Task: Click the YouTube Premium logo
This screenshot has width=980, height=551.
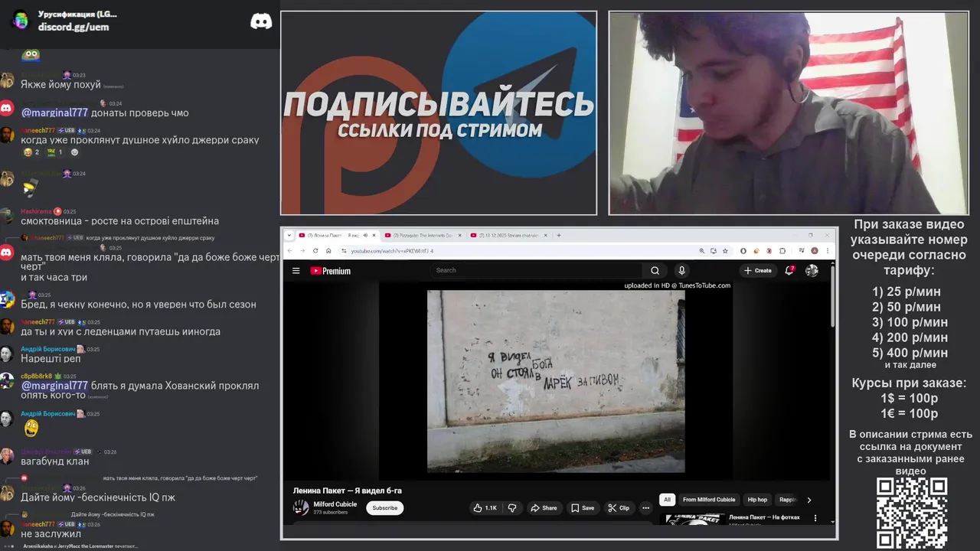Action: click(330, 271)
